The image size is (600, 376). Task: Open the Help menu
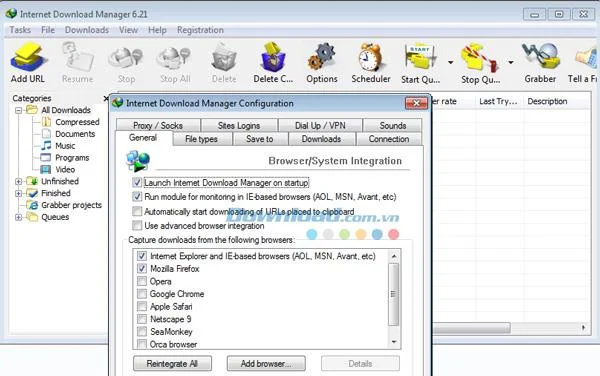point(157,30)
